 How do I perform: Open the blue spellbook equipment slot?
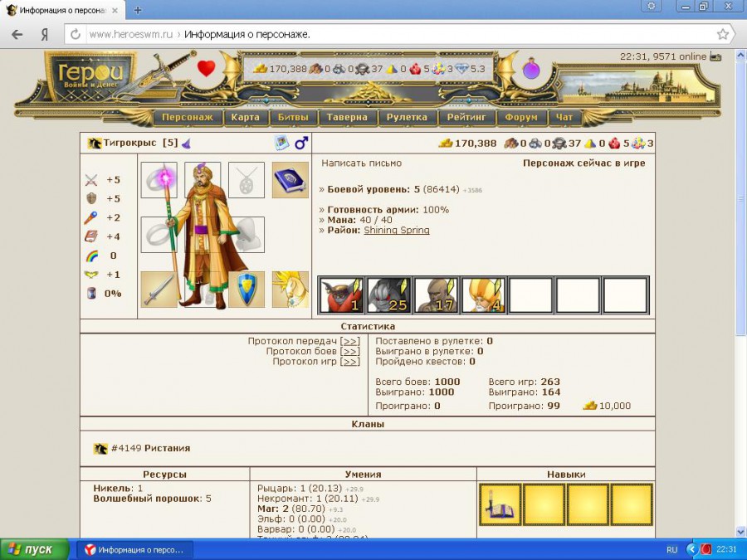(290, 180)
